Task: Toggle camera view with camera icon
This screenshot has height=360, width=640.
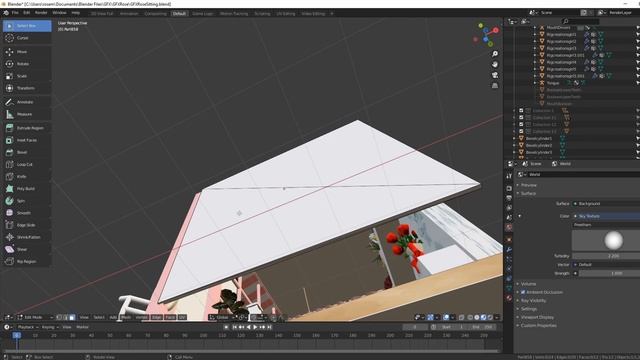Action: 495,75
